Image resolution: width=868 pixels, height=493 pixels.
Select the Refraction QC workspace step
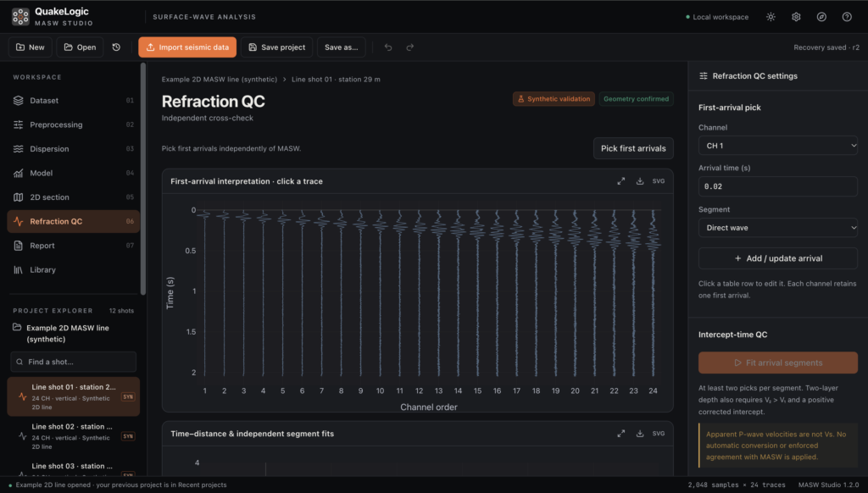pos(74,221)
